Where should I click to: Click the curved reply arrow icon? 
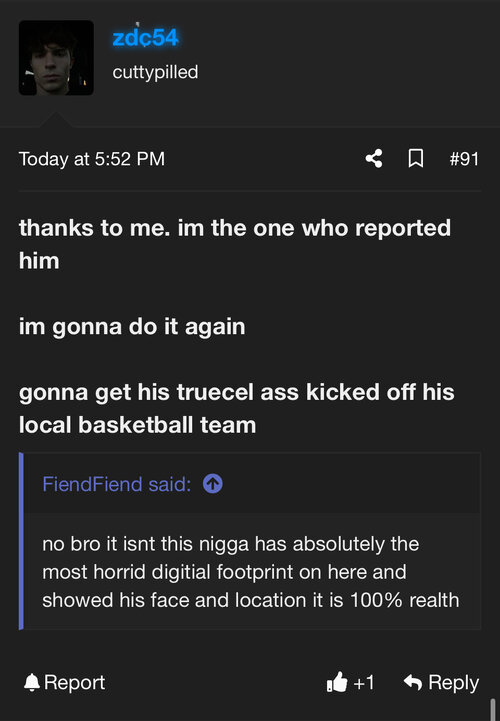click(413, 682)
